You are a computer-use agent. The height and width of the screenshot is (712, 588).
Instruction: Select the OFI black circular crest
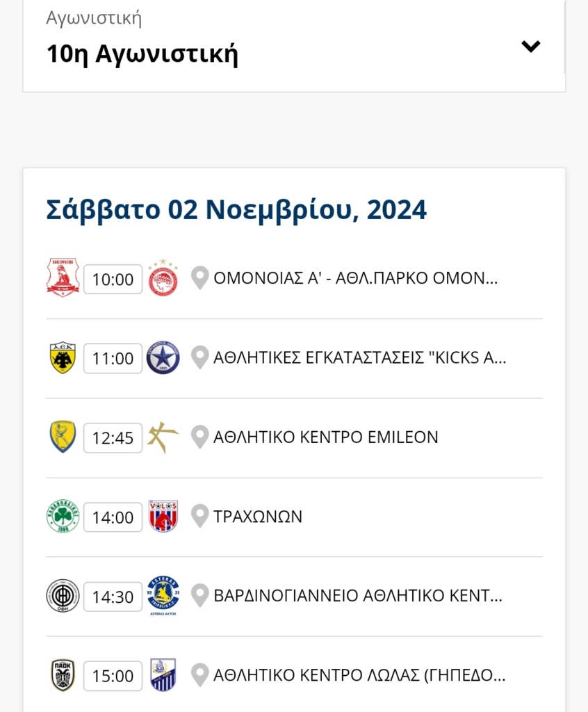click(x=63, y=596)
